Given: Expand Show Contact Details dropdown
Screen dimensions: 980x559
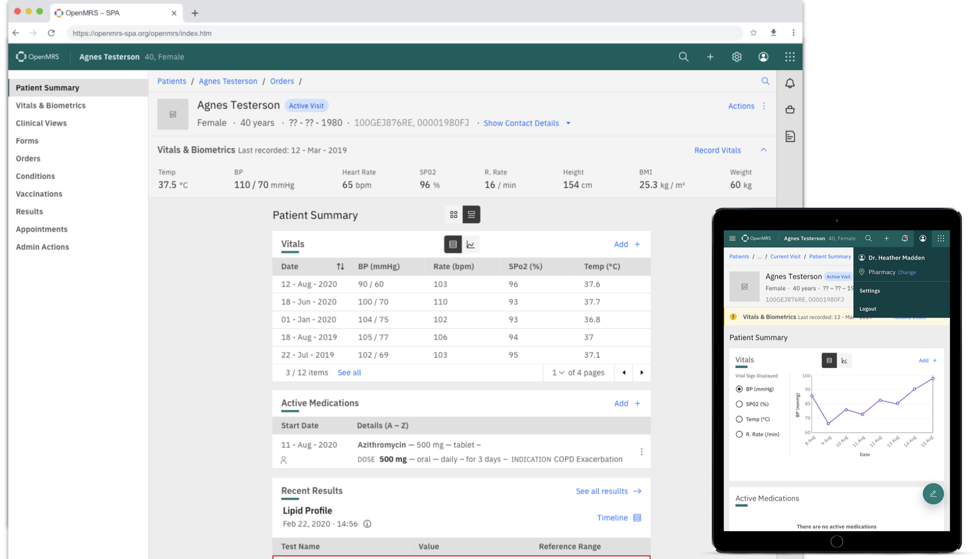Looking at the screenshot, I should pos(527,123).
